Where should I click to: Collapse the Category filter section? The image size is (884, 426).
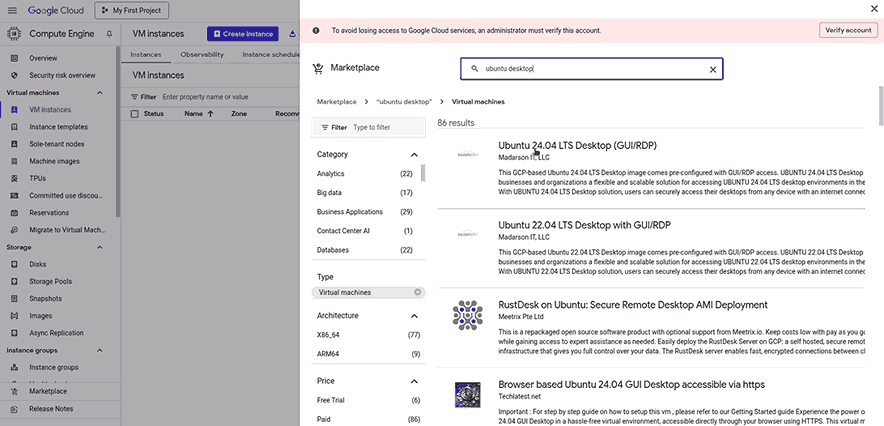414,155
